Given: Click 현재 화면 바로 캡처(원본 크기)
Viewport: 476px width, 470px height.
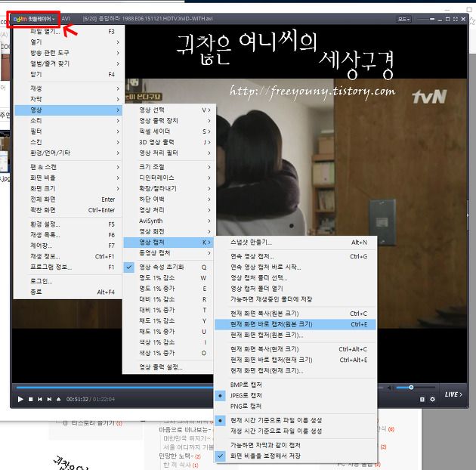Looking at the screenshot, I should coord(295,324).
